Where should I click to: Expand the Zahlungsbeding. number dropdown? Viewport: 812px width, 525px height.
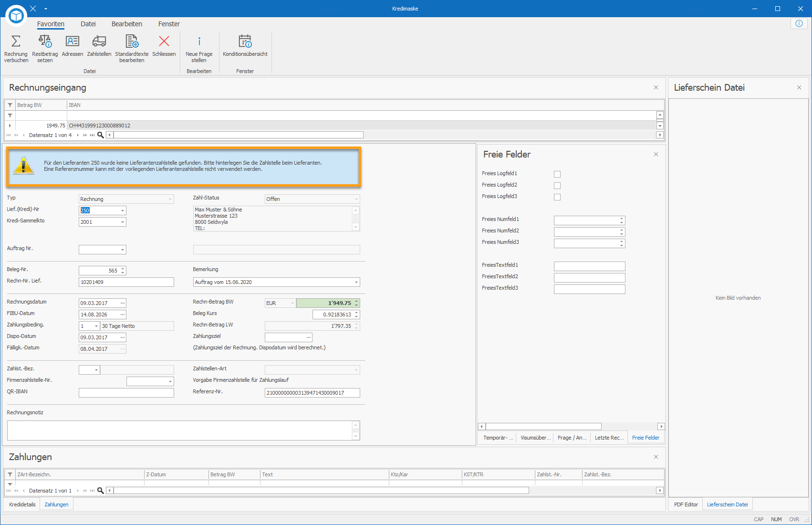pyautogui.click(x=96, y=326)
